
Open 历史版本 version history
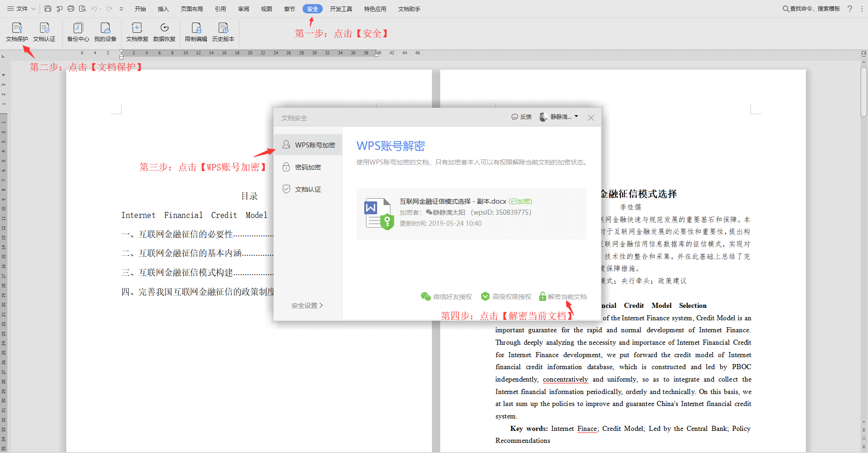(223, 32)
